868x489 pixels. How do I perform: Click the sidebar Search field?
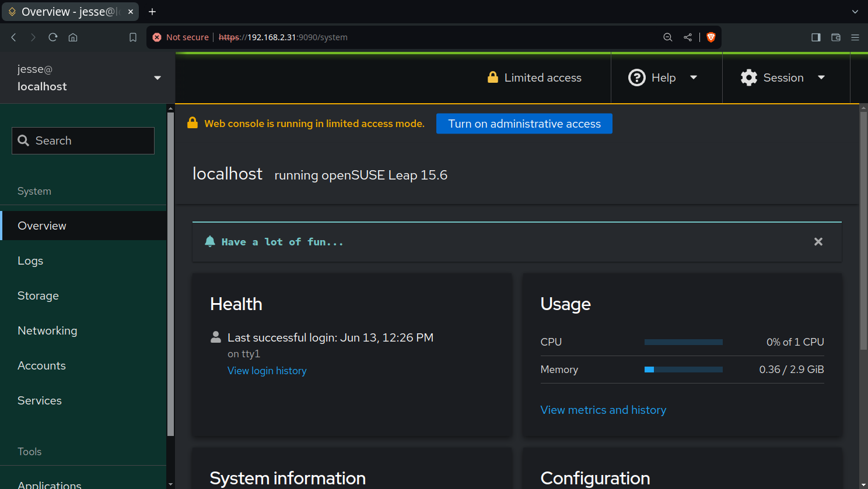(x=83, y=140)
